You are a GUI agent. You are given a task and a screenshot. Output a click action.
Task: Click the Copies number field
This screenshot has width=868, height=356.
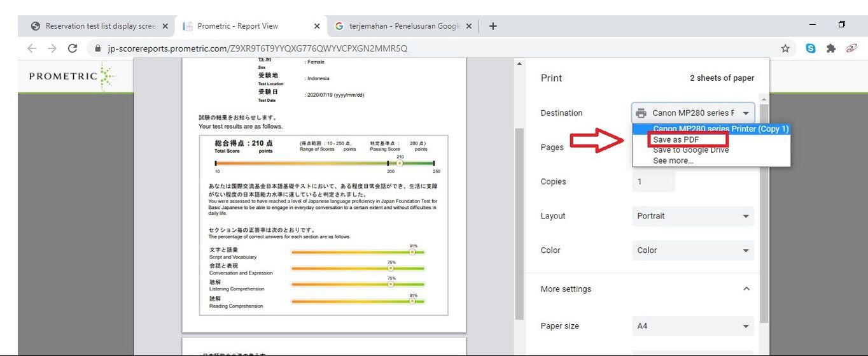point(654,182)
